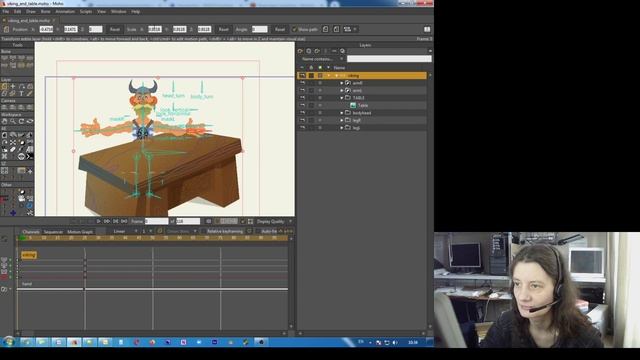Image resolution: width=640 pixels, height=360 pixels.
Task: Click the Angle input field
Action: (260, 29)
